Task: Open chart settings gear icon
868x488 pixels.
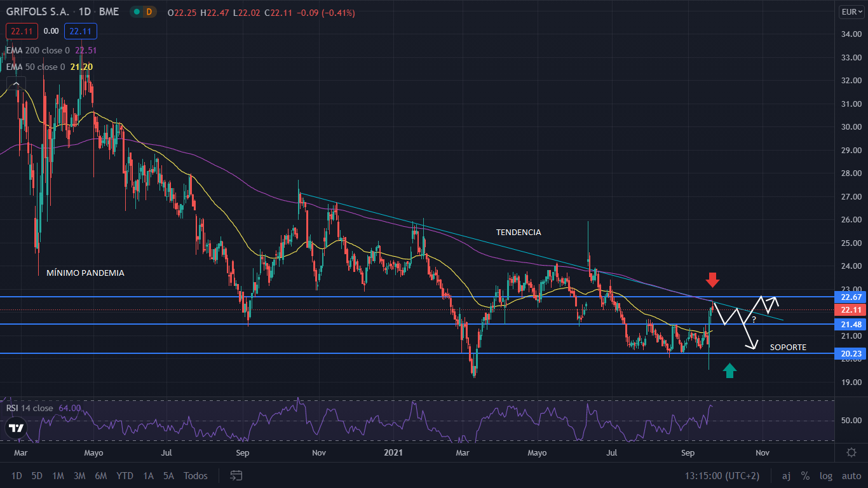Action: 851,452
